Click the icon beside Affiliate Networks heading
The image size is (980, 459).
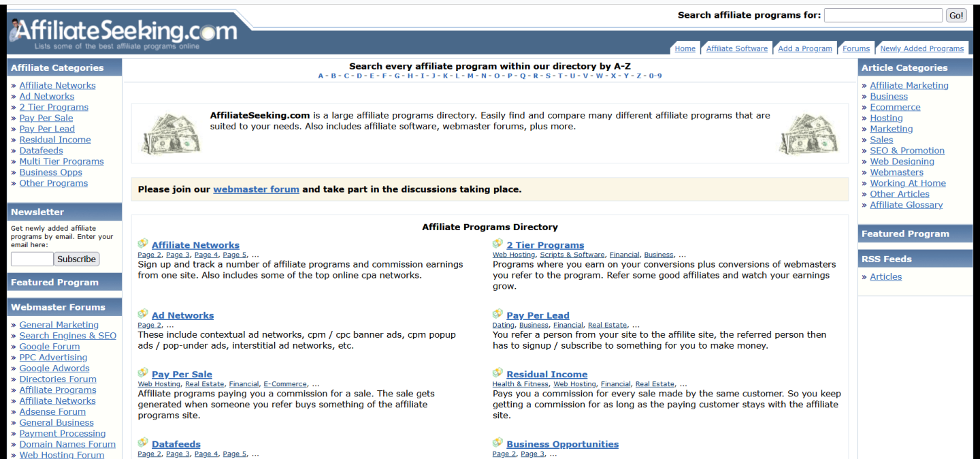pos(143,244)
